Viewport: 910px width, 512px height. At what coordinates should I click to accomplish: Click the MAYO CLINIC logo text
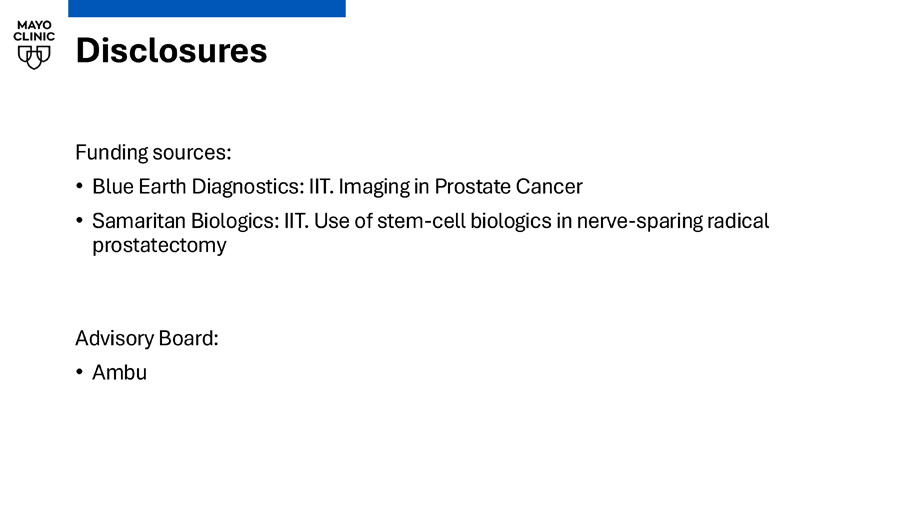point(34,31)
